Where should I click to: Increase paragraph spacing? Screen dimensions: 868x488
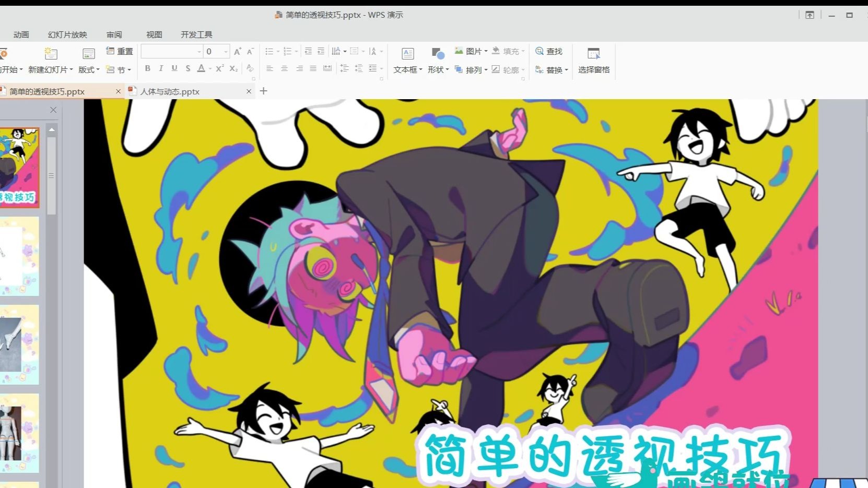pos(344,68)
